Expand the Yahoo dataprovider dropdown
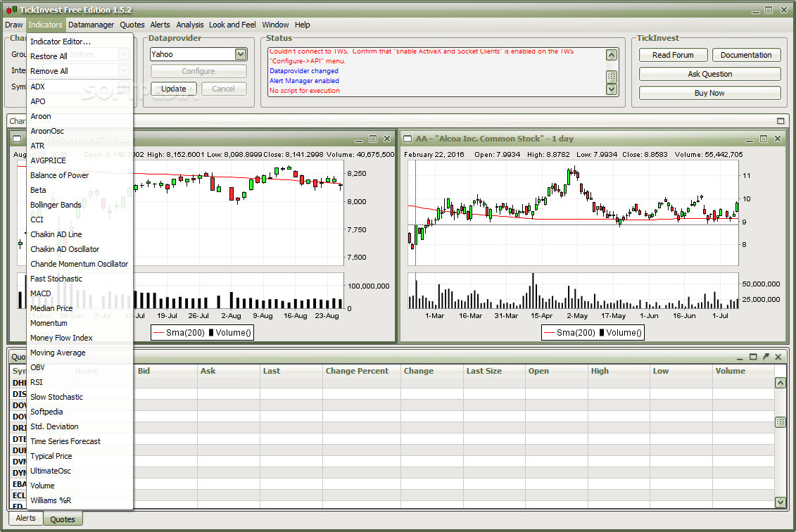 click(241, 54)
